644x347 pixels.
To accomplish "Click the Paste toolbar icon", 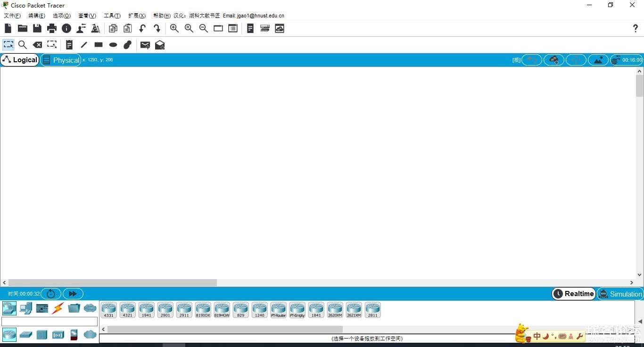I will (128, 28).
